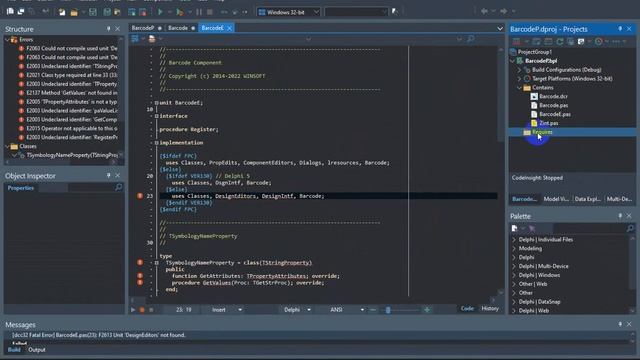Switch to the Barcode editor tab
This screenshot has height=360, width=640.
(178, 28)
